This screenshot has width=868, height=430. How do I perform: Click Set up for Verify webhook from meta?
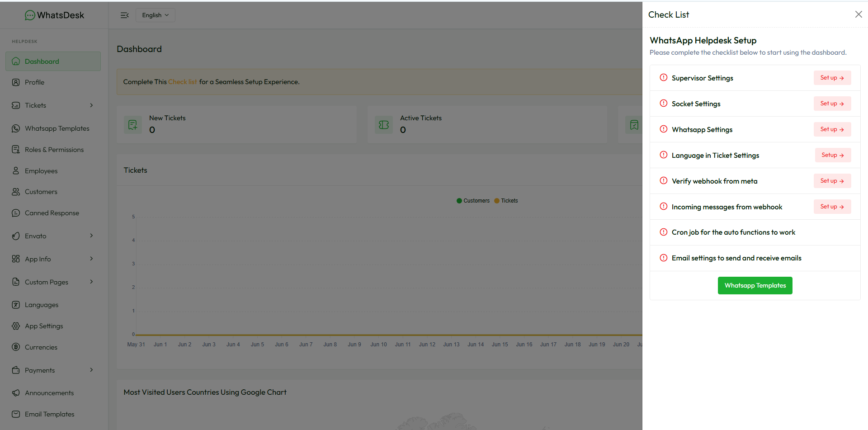tap(832, 181)
